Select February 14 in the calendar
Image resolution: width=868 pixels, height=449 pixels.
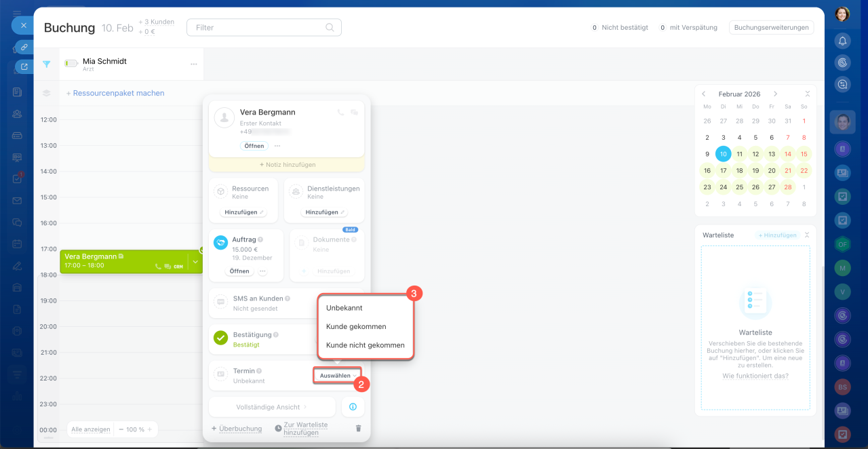point(788,154)
